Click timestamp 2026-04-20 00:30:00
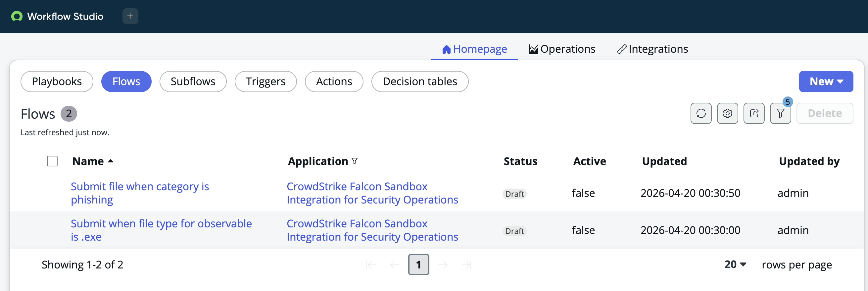 click(x=690, y=230)
